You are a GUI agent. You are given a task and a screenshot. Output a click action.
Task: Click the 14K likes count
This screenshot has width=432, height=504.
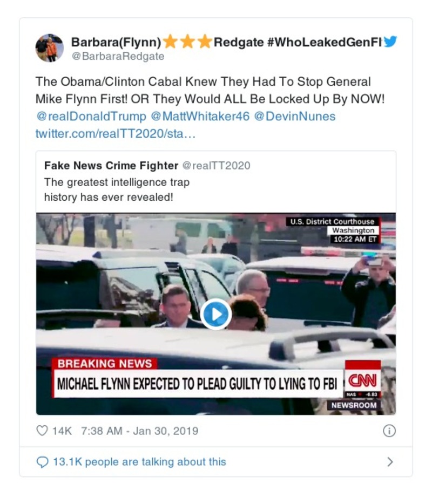point(62,431)
